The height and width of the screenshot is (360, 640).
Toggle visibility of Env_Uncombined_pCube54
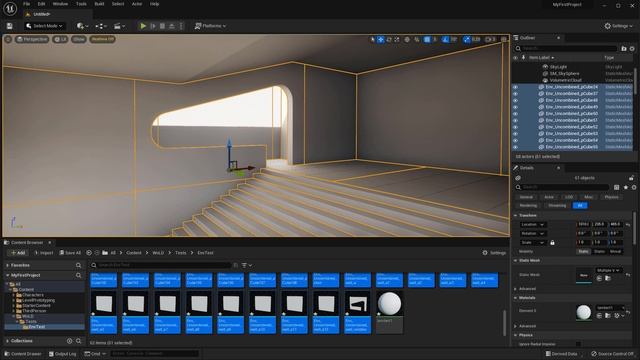[x=515, y=140]
